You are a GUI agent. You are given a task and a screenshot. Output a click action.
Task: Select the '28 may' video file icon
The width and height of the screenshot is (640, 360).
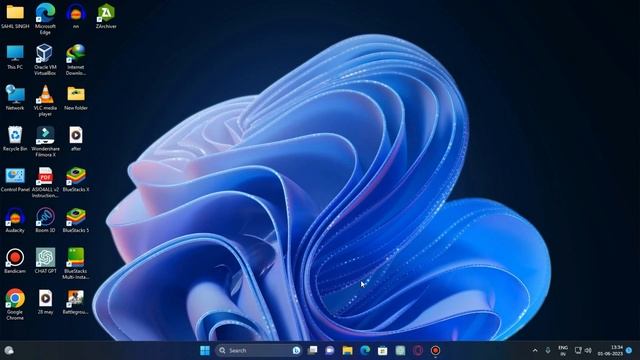point(45,302)
